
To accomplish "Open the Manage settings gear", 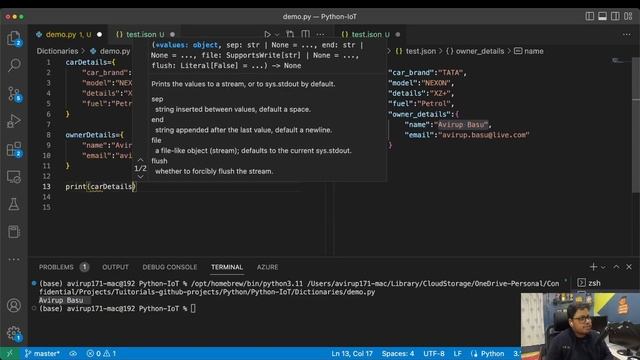I will 14,333.
